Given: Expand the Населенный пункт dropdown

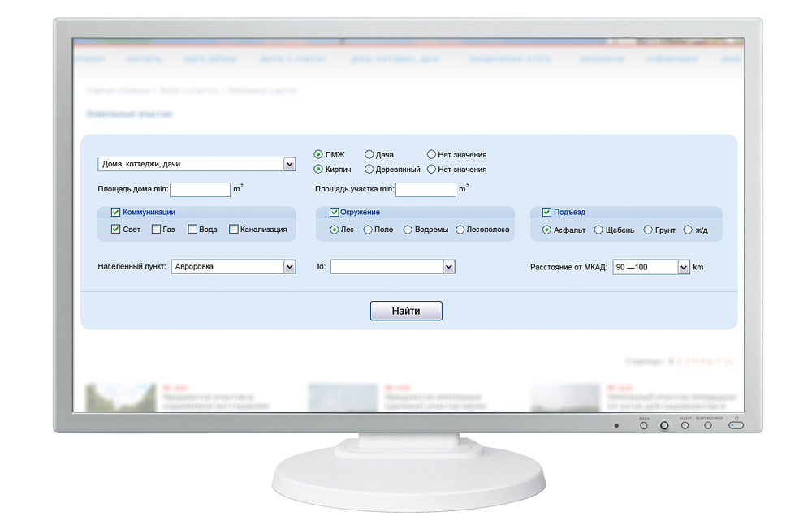Looking at the screenshot, I should (x=289, y=266).
